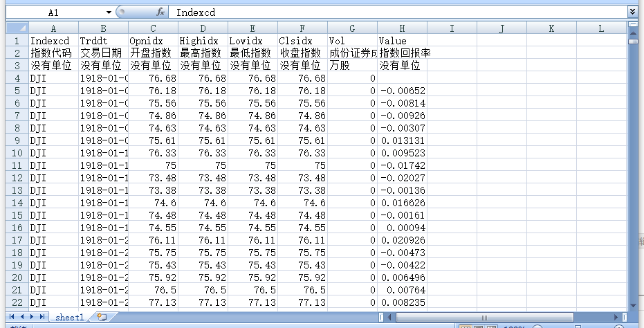The width and height of the screenshot is (644, 328).
Task: Click cell containing Value
Action: pyautogui.click(x=402, y=41)
